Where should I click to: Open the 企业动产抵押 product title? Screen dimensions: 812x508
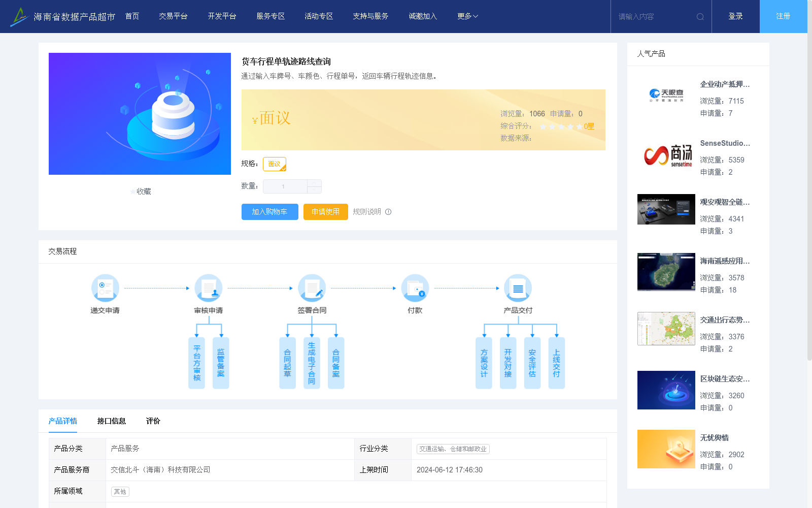click(725, 84)
